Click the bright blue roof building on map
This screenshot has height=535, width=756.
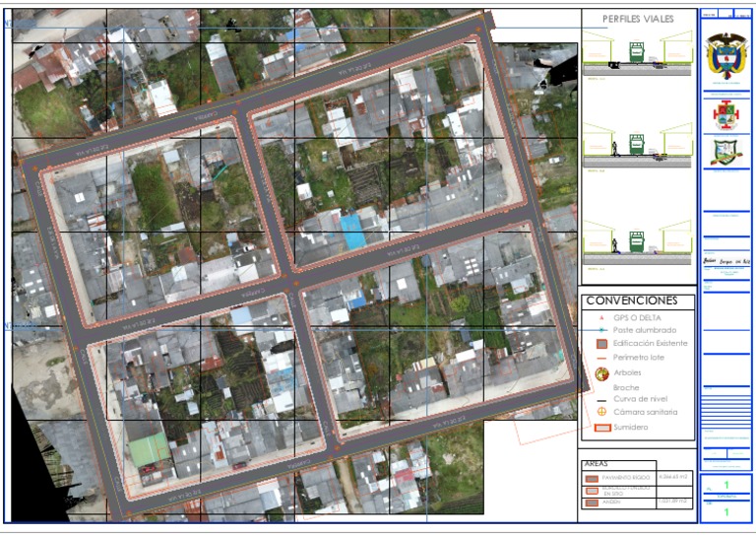click(353, 232)
